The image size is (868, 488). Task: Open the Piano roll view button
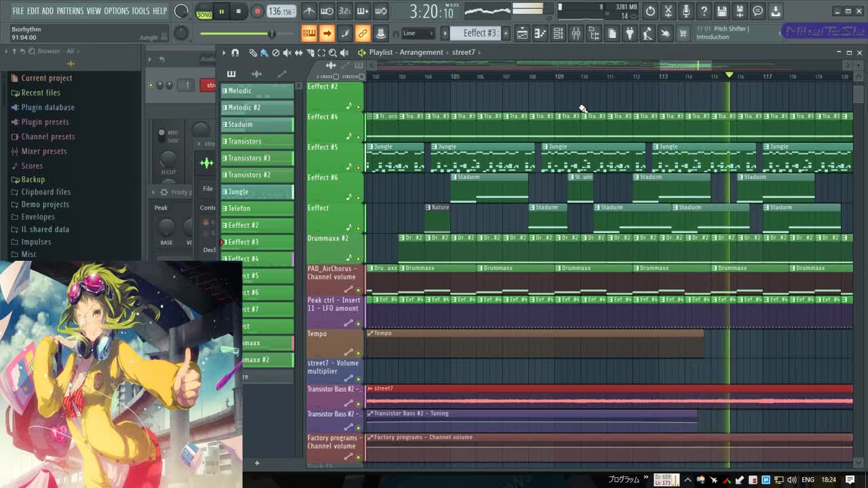coord(540,33)
